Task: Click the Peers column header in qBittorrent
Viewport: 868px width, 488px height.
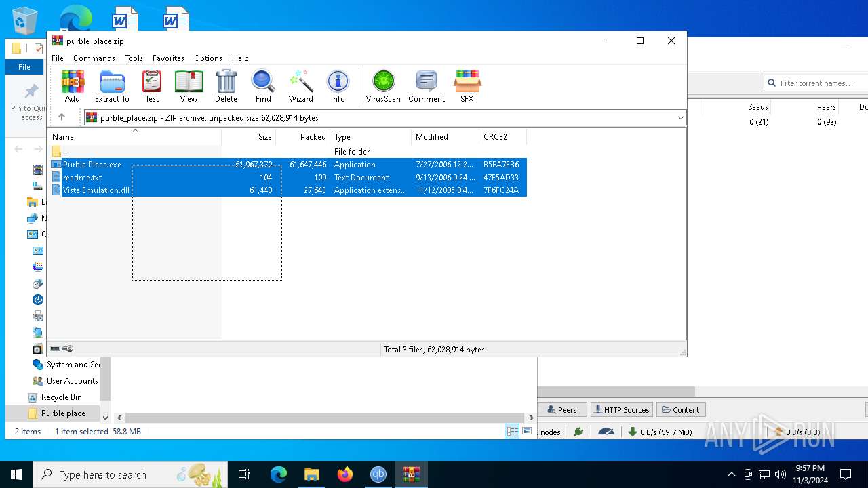Action: (806, 107)
